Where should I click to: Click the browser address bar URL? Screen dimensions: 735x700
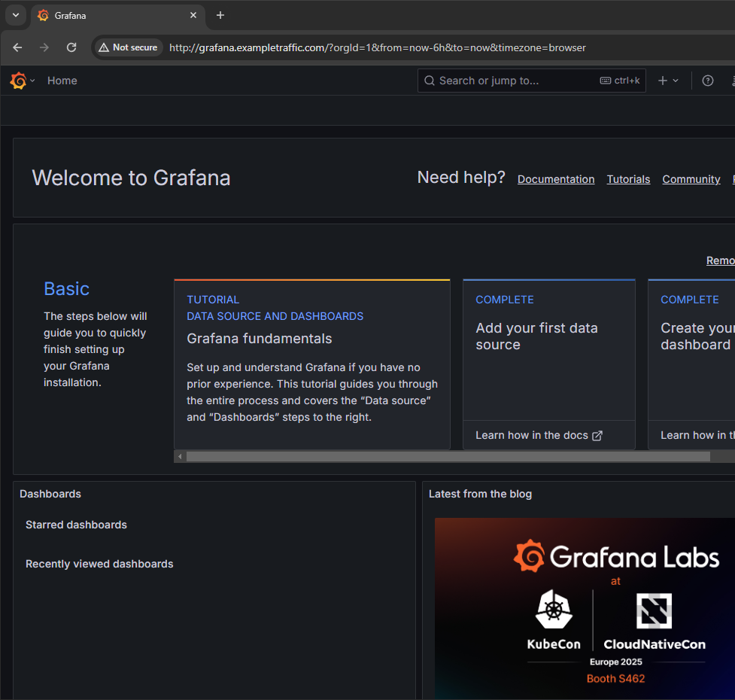click(378, 47)
